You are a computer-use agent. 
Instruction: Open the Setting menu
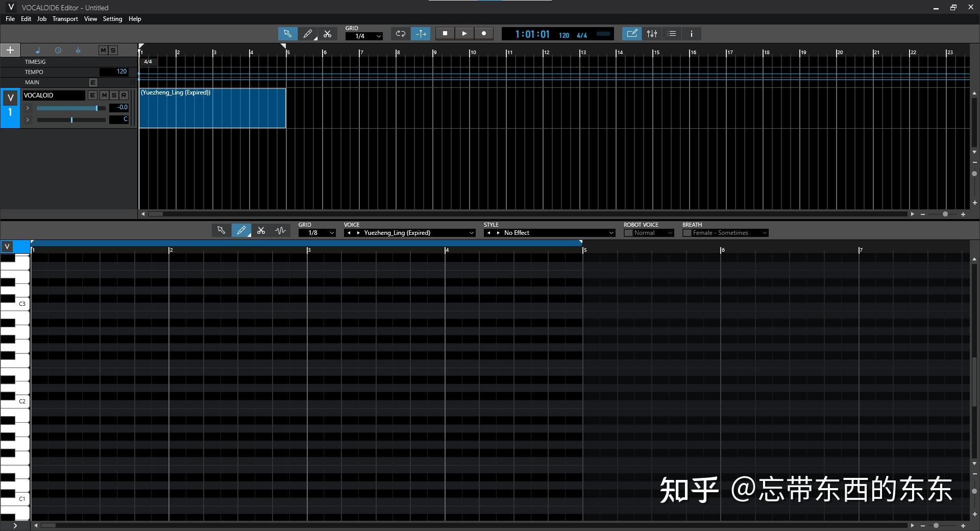point(112,19)
